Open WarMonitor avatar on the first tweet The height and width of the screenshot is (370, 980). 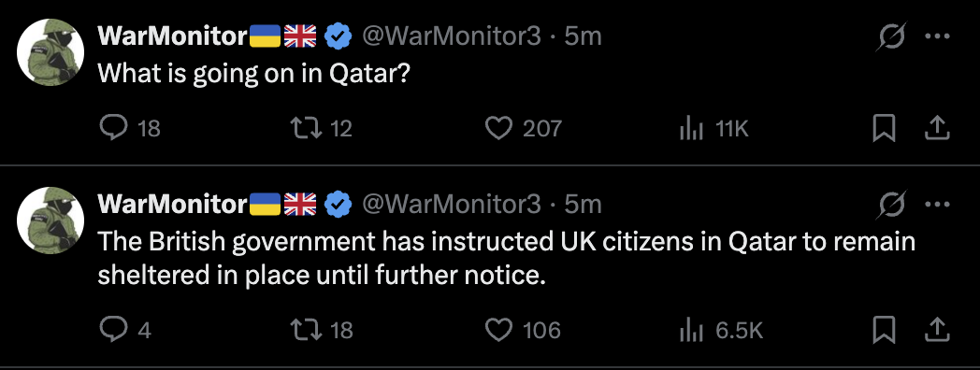click(x=50, y=51)
